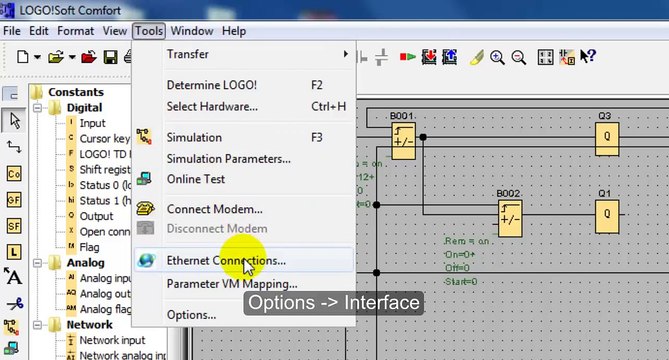The width and height of the screenshot is (669, 360).
Task: Click the New document icon
Action: tap(23, 57)
